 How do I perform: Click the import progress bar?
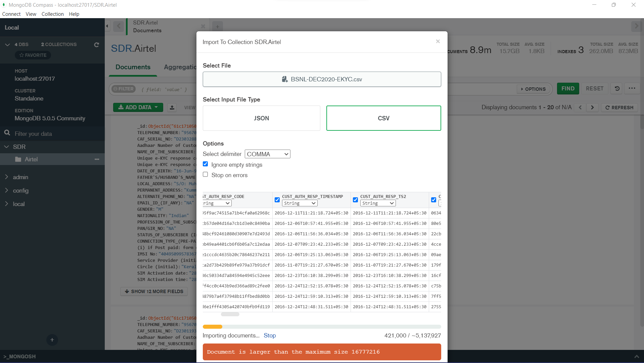tap(322, 327)
